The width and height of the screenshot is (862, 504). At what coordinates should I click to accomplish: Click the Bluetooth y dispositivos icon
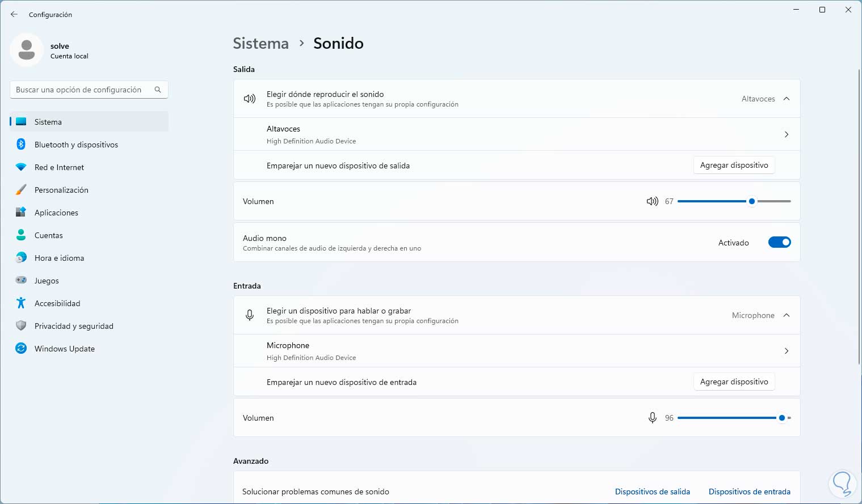coord(21,145)
